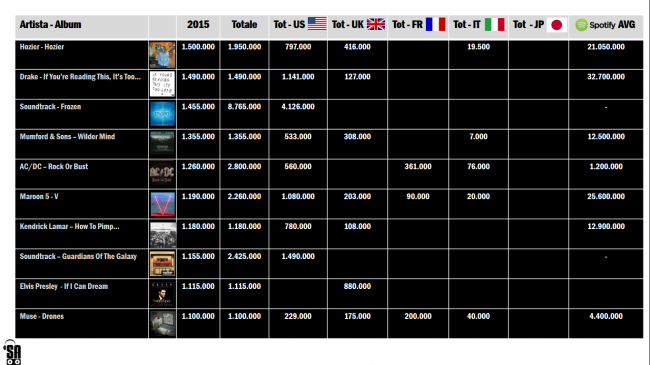
Task: Click Mumford & Sons' UK total 308.000
Action: tap(357, 136)
